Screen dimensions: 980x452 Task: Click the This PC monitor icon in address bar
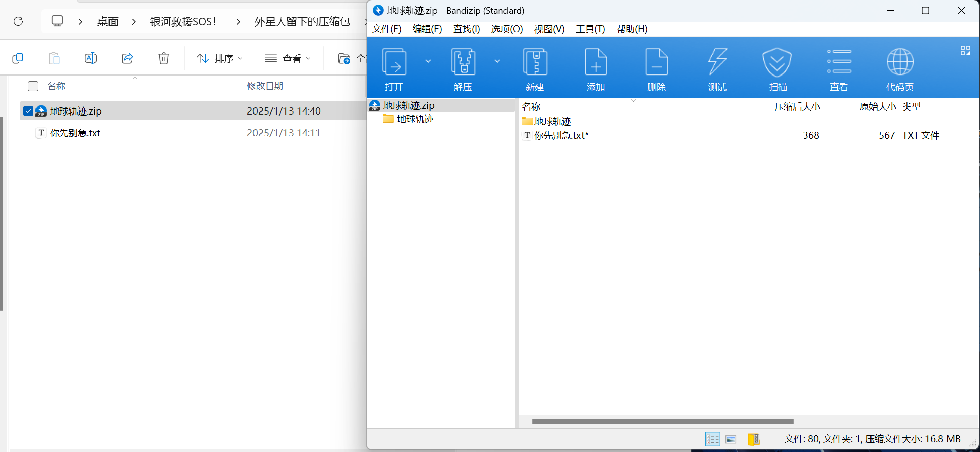57,21
